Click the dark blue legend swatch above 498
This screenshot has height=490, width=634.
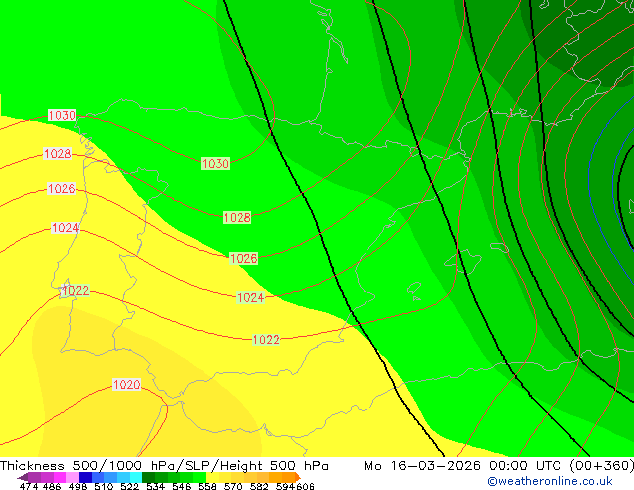tap(85, 477)
